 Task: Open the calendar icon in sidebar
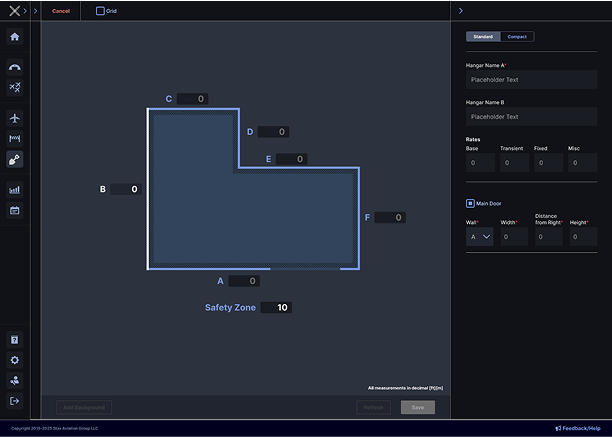point(14,210)
